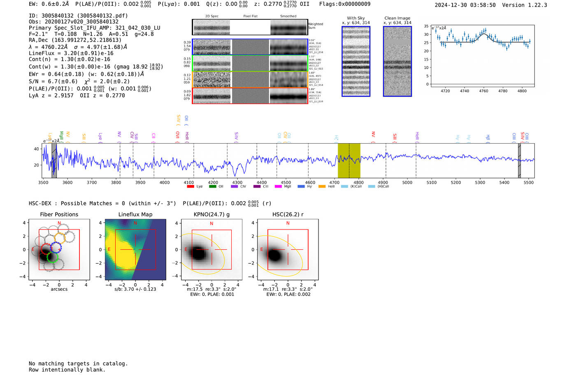Click the KPNO caption m:17.5 re:3.3"

coord(211,289)
